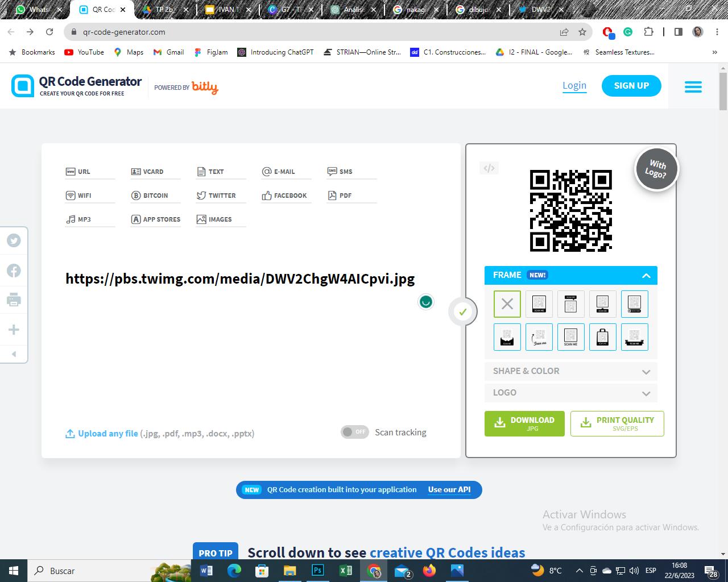This screenshot has width=728, height=582.
Task: Open the FigJam bookmark
Action: [211, 52]
